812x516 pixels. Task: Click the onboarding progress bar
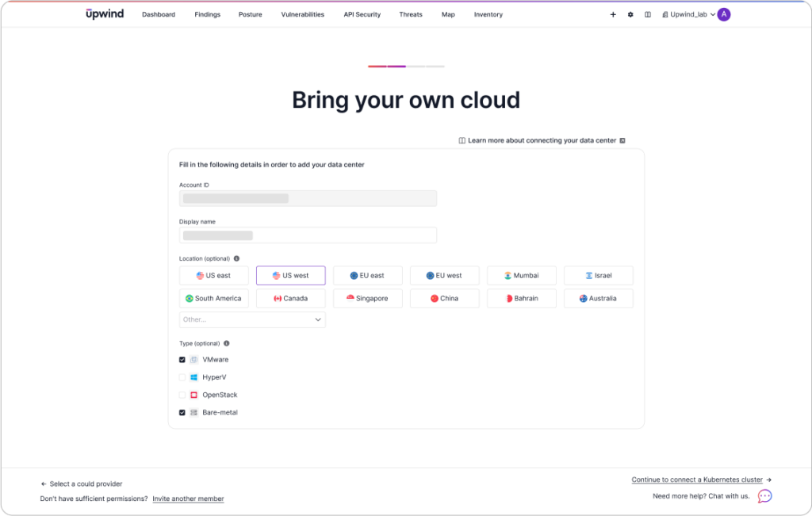pyautogui.click(x=406, y=67)
